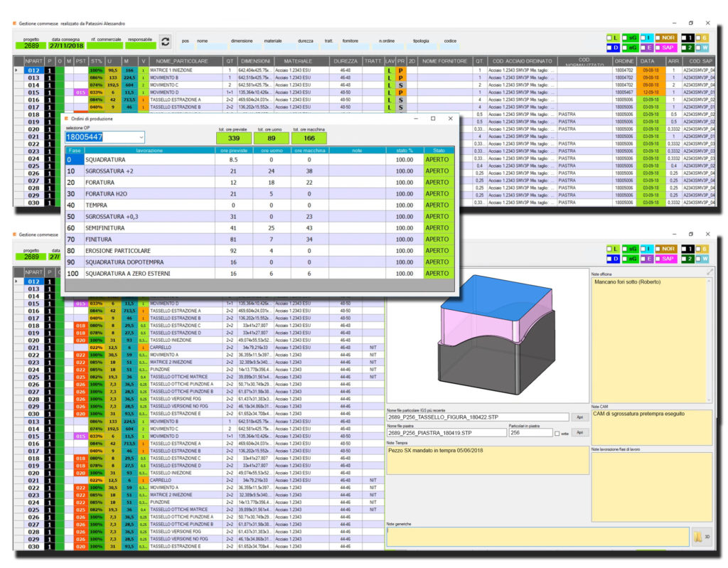This screenshot has width=728, height=568.
Task: Open the selezione OP dropdown
Action: [x=141, y=136]
